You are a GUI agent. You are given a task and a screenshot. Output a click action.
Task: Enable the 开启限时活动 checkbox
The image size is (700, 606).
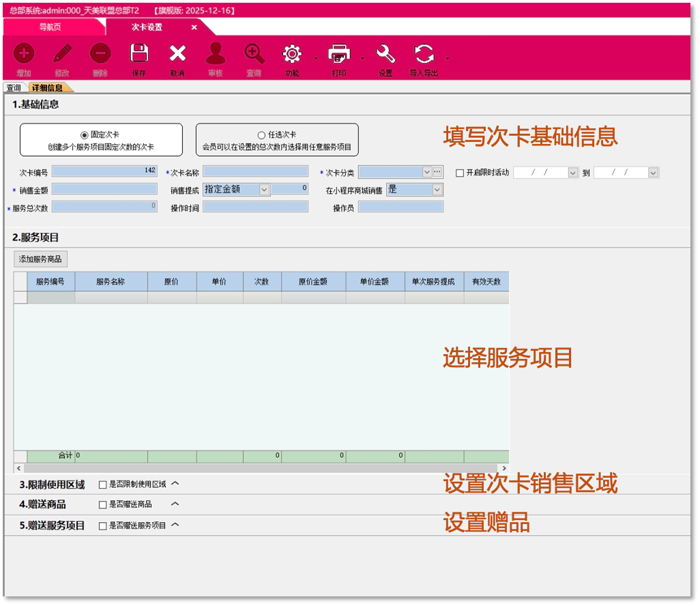click(459, 173)
